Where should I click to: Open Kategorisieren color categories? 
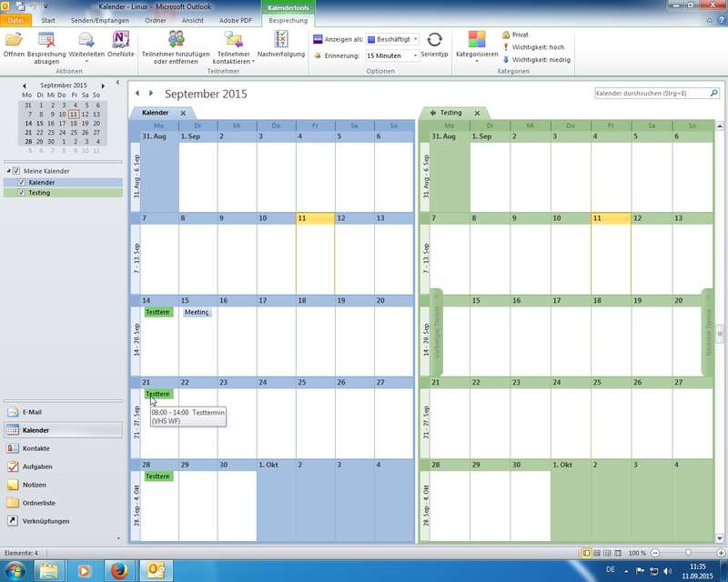tap(477, 46)
